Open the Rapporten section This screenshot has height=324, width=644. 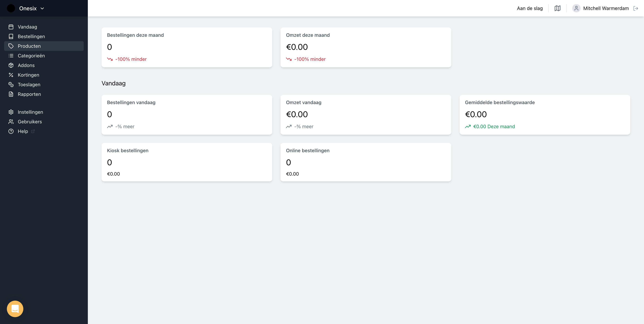pos(44,94)
